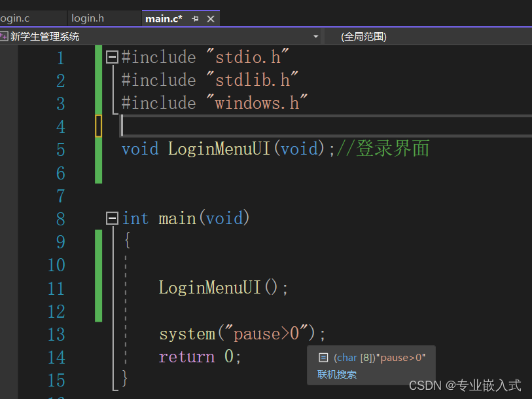This screenshot has height=399, width=532.
Task: Click the "windows.h" include string
Action: 257,102
